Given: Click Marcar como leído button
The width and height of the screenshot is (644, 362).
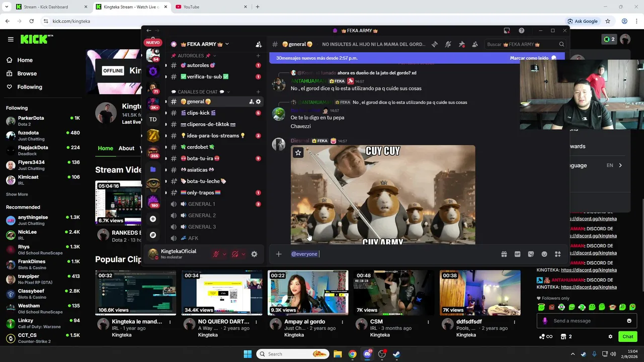Looking at the screenshot, I should (x=533, y=58).
